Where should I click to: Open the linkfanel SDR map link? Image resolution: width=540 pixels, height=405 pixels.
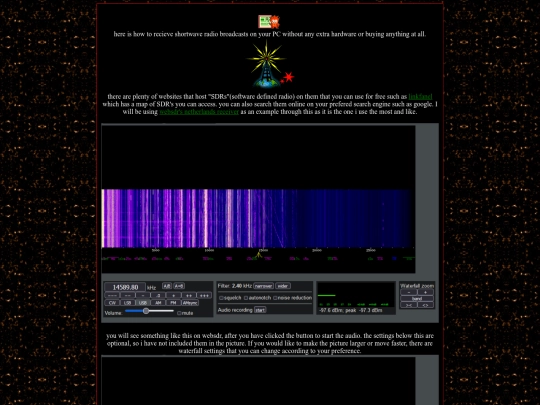420,97
